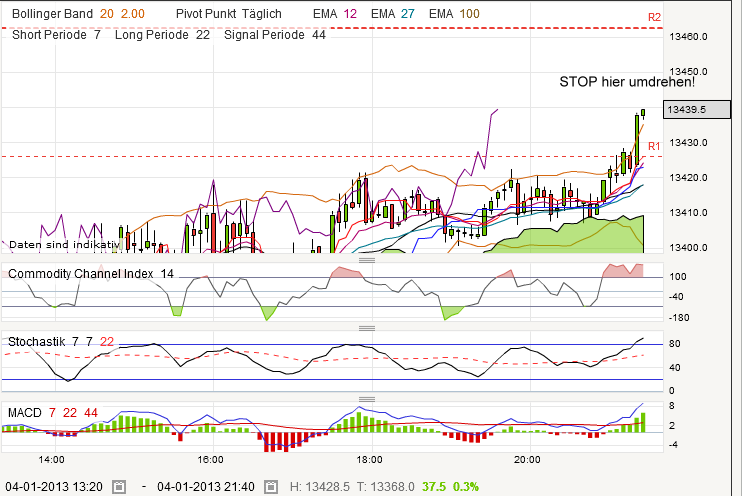Click the 18:00 time axis label

tap(369, 460)
